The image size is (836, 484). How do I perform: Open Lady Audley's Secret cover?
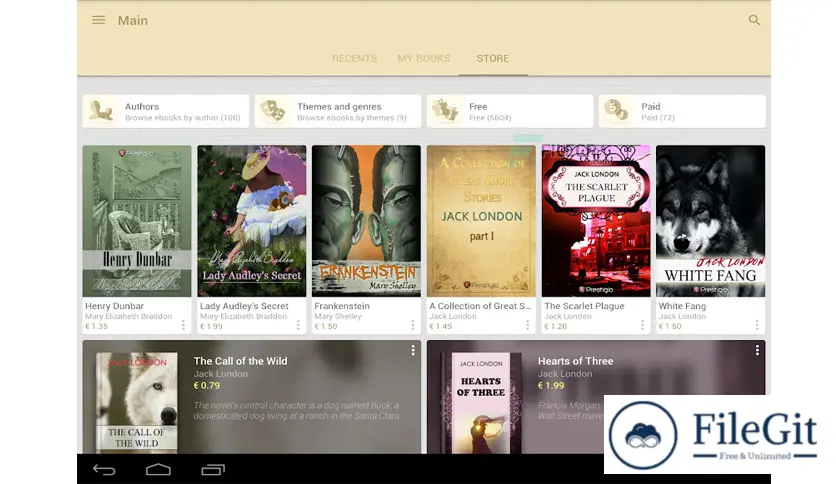click(252, 221)
